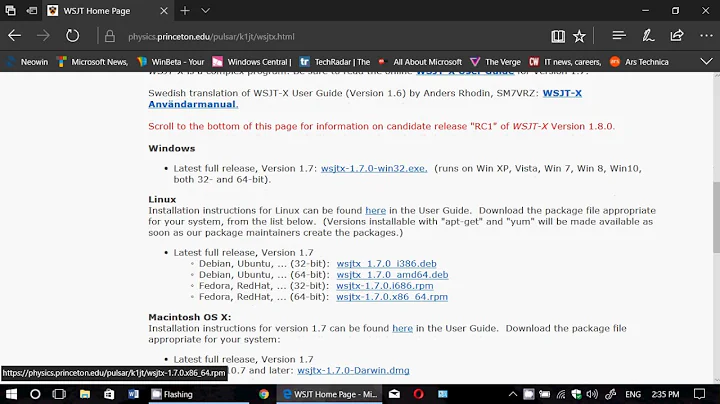Click the page vertical scrollbar thumb

(x=716, y=217)
